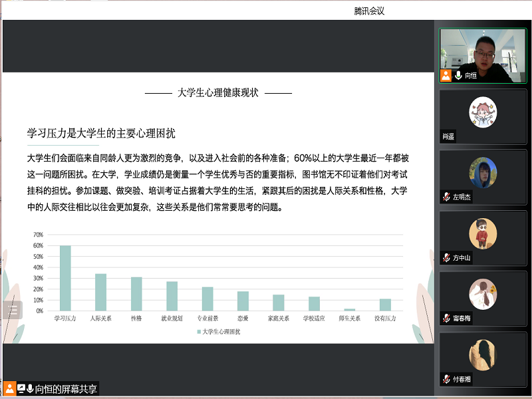Click the green microphone icon beside 向恒
The image size is (532, 399).
458,76
